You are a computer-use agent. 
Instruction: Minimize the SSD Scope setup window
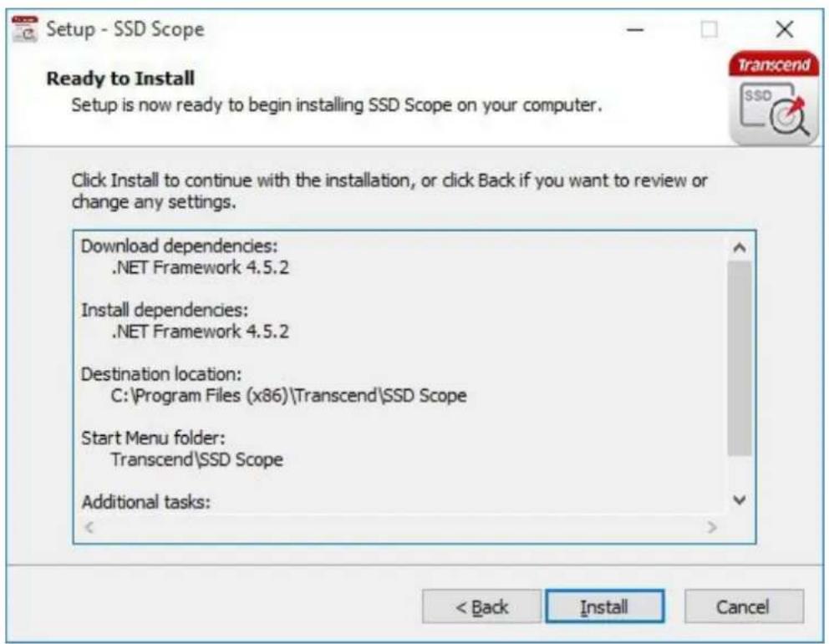click(635, 29)
